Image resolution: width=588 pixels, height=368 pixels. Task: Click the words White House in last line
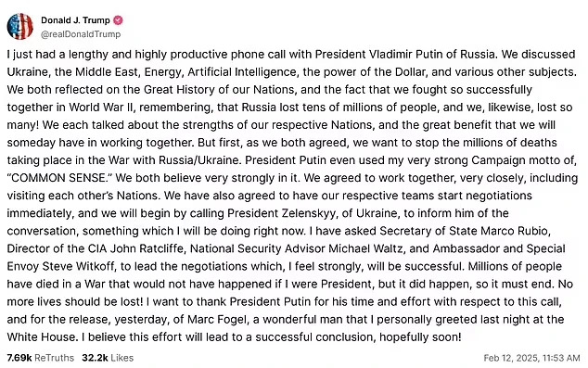pos(41,336)
